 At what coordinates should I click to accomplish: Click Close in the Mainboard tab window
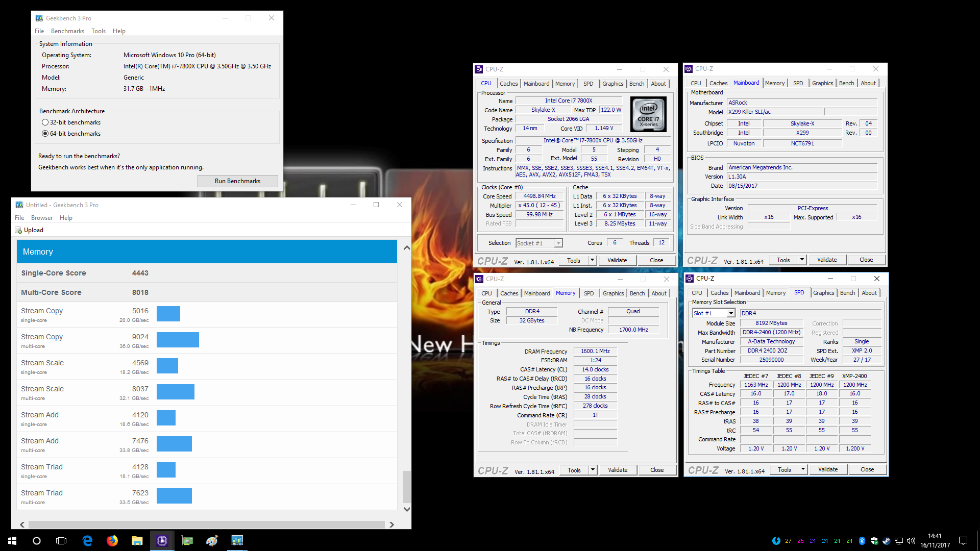866,260
